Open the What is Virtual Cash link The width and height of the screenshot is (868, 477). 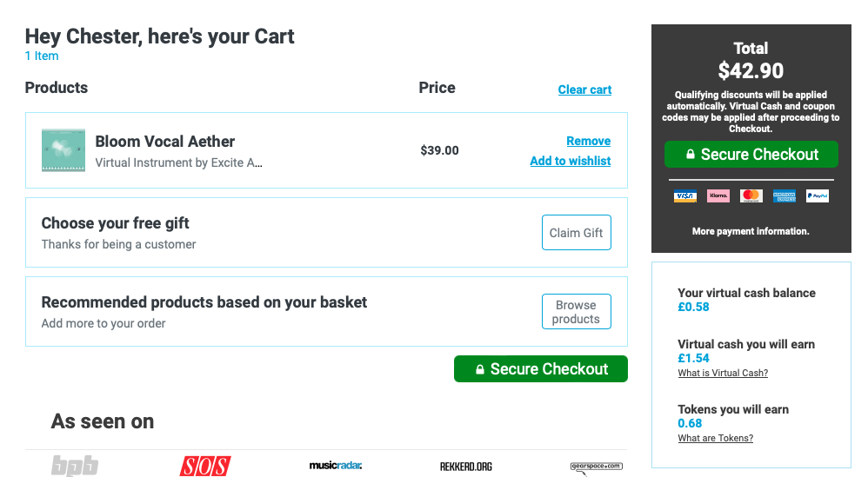pyautogui.click(x=723, y=373)
